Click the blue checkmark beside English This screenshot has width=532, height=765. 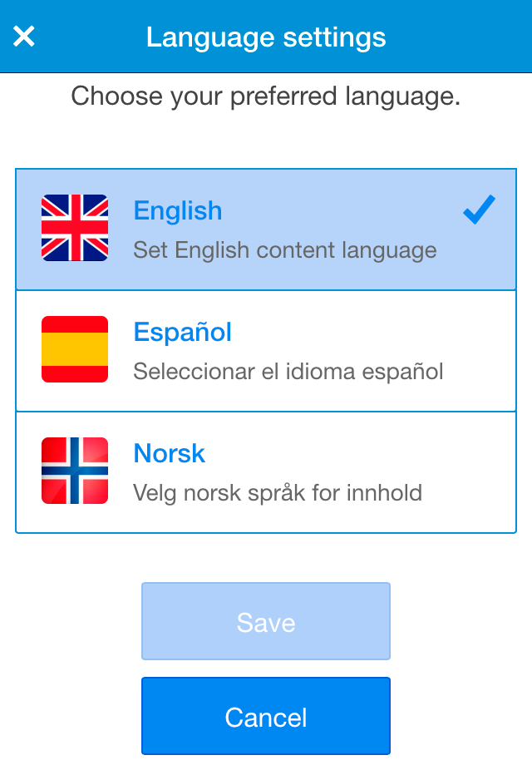[x=479, y=210]
